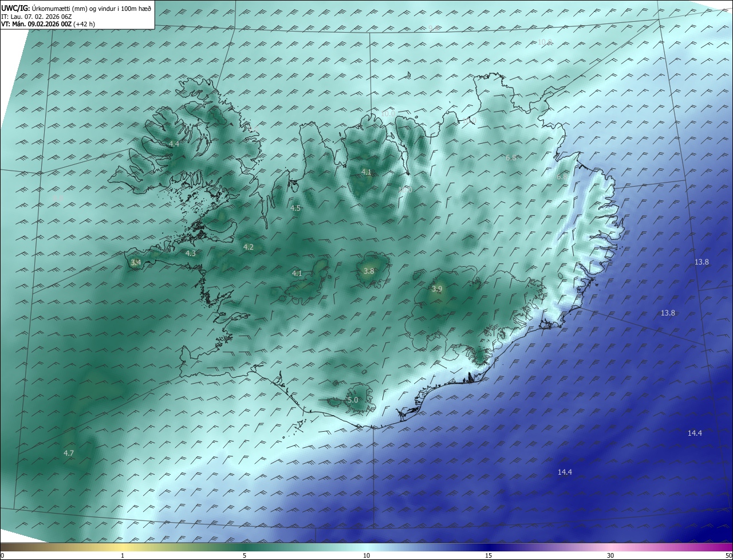
Task: Click the 4.7 value label over the ocean
Action: point(69,453)
